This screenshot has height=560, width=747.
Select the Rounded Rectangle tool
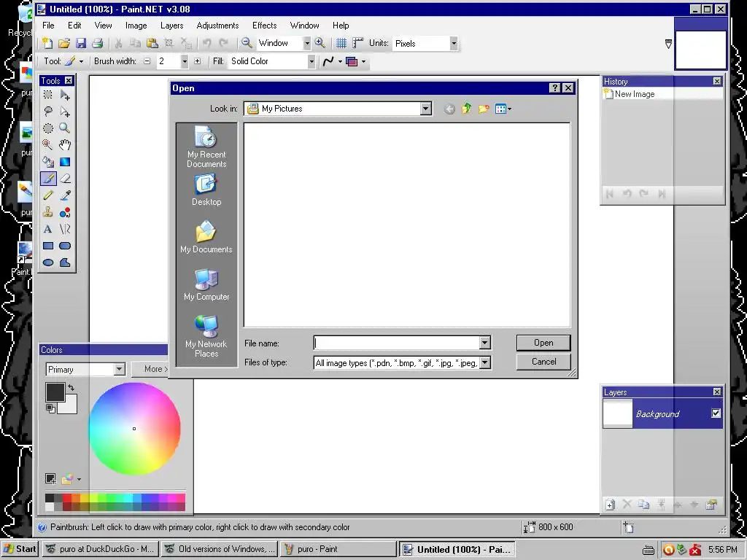coord(65,246)
